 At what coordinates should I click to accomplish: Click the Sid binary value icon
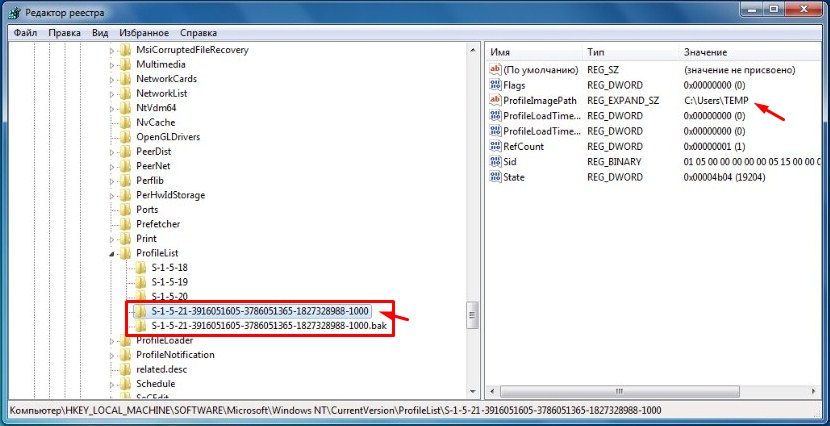click(x=495, y=162)
